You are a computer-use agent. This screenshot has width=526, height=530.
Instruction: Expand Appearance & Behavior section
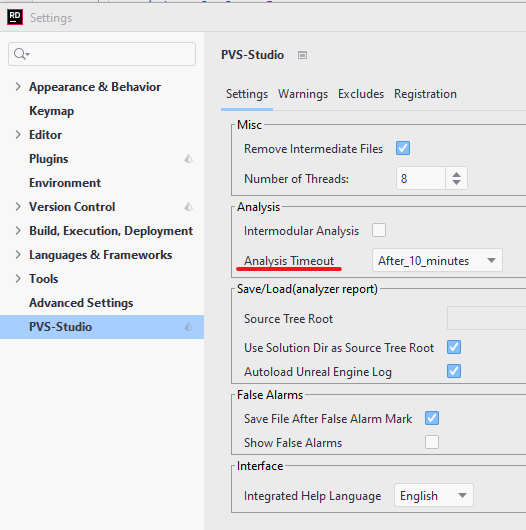[18, 87]
